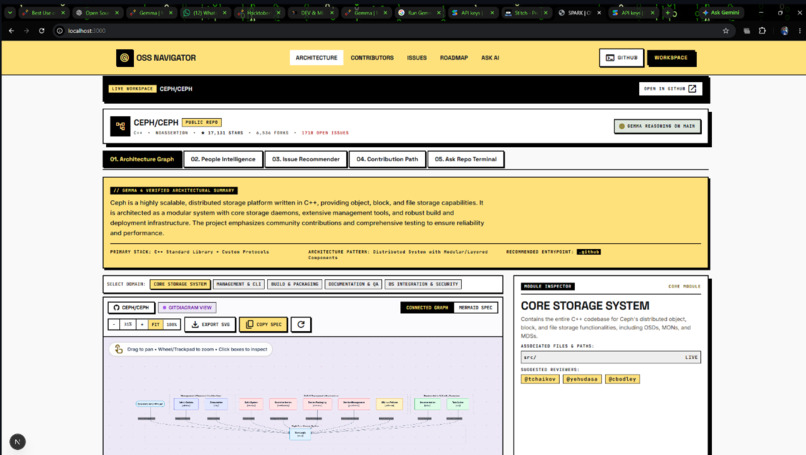
Task: Open the 05. Ask Repo Terminal tab
Action: pos(466,159)
